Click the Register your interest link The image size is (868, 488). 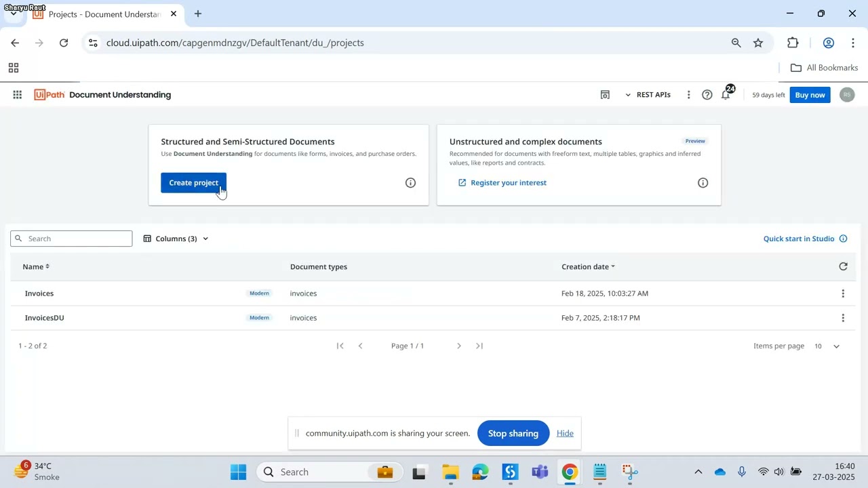click(502, 183)
